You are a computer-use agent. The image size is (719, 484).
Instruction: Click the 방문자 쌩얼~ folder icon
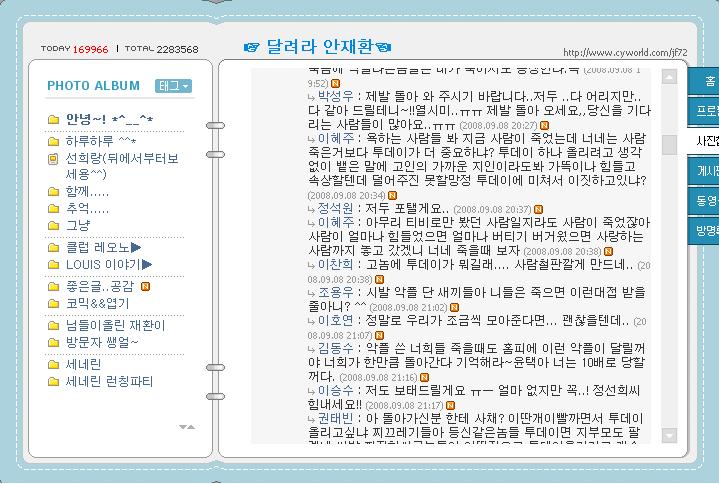53,342
